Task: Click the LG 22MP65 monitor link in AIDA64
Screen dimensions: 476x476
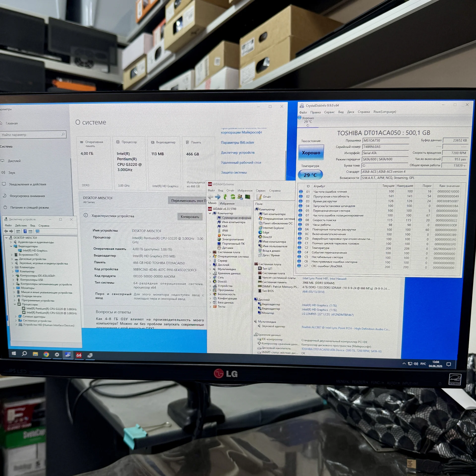Action: 327,315
